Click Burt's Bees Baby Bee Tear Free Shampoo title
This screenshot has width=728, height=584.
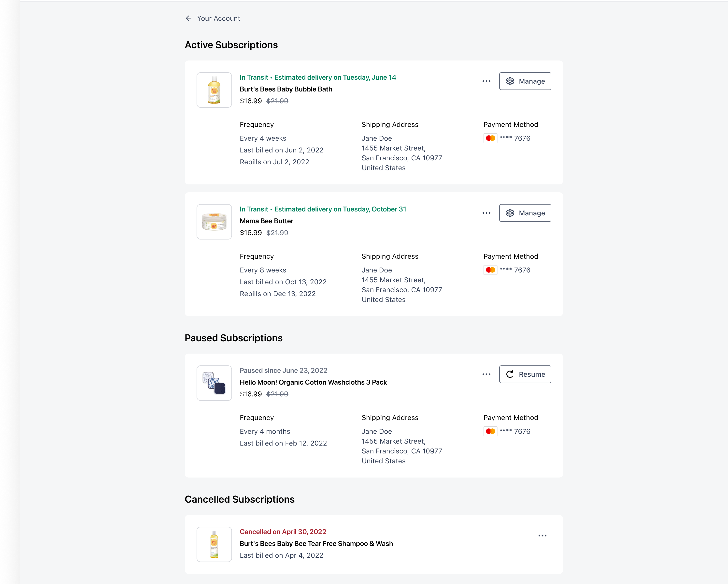pyautogui.click(x=316, y=543)
